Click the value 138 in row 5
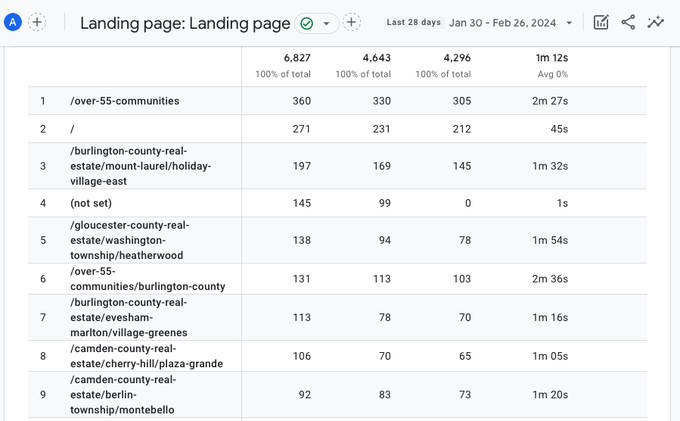The width and height of the screenshot is (680, 421). (301, 240)
